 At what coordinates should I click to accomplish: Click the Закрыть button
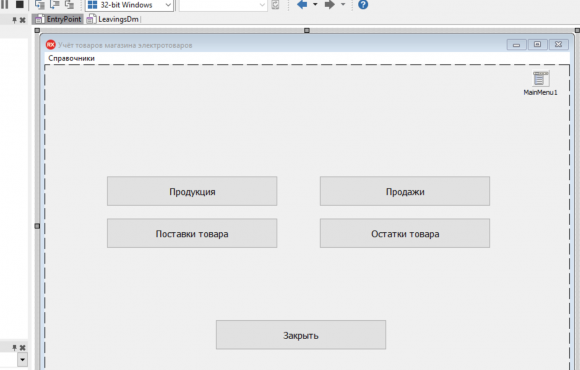(301, 335)
